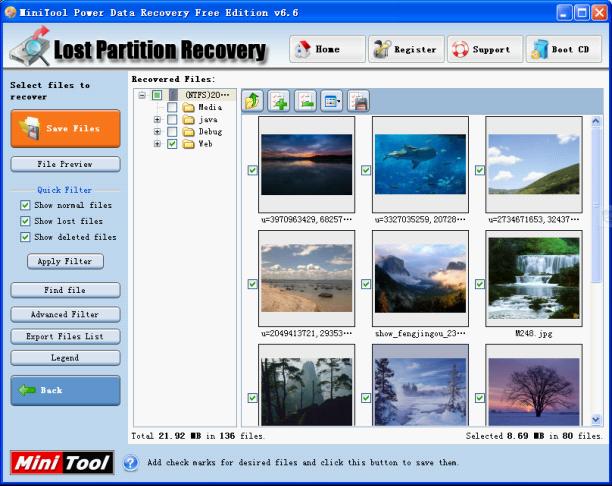Click the save file list toolbar icon with floppy disk
Image resolution: width=612 pixels, height=486 pixels.
pyautogui.click(x=358, y=101)
